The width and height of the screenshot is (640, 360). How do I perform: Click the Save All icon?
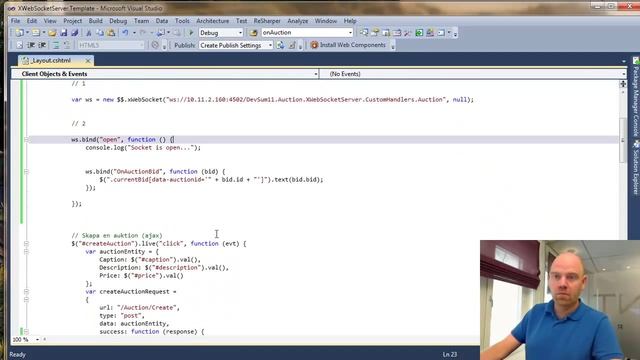[75, 33]
